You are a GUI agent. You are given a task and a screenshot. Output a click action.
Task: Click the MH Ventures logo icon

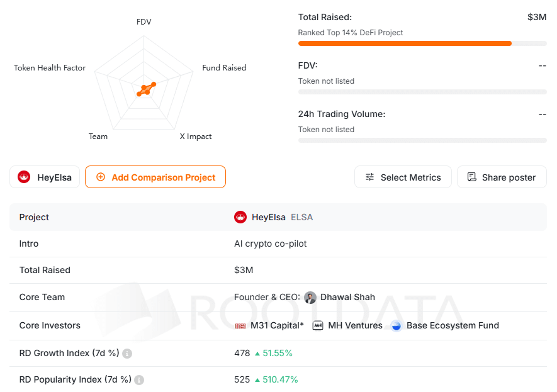(x=318, y=326)
